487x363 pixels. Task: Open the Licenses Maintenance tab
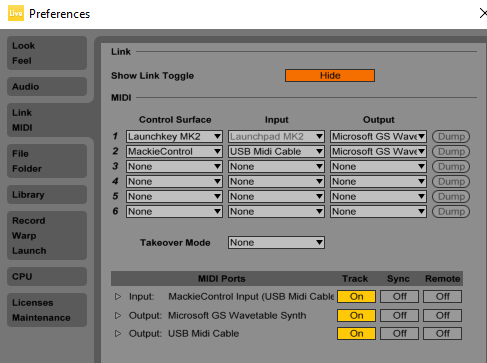pos(47,310)
